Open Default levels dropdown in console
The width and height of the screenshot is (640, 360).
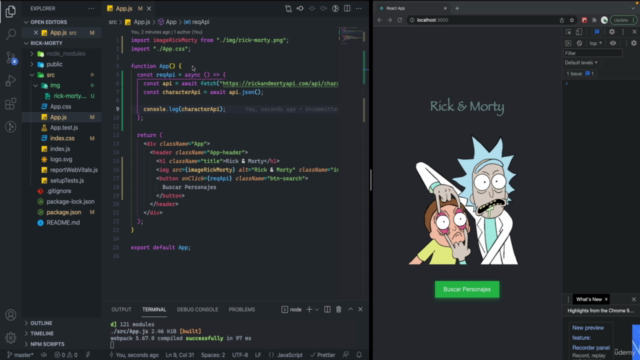tap(581, 62)
